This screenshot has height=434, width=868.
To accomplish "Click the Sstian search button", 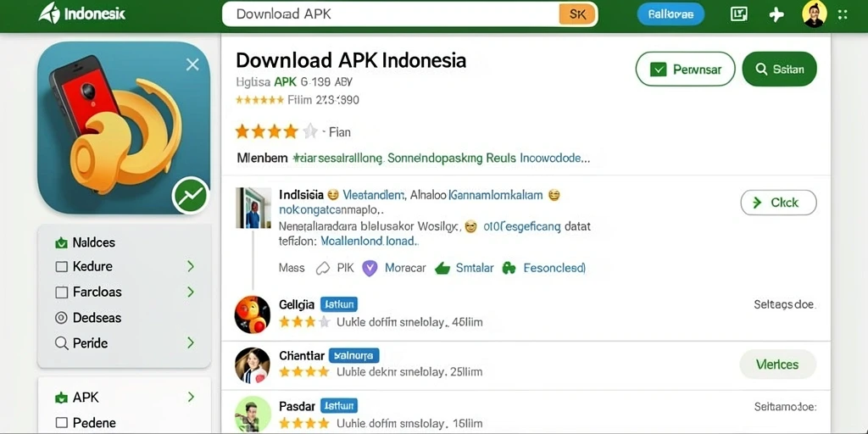I will [x=780, y=70].
